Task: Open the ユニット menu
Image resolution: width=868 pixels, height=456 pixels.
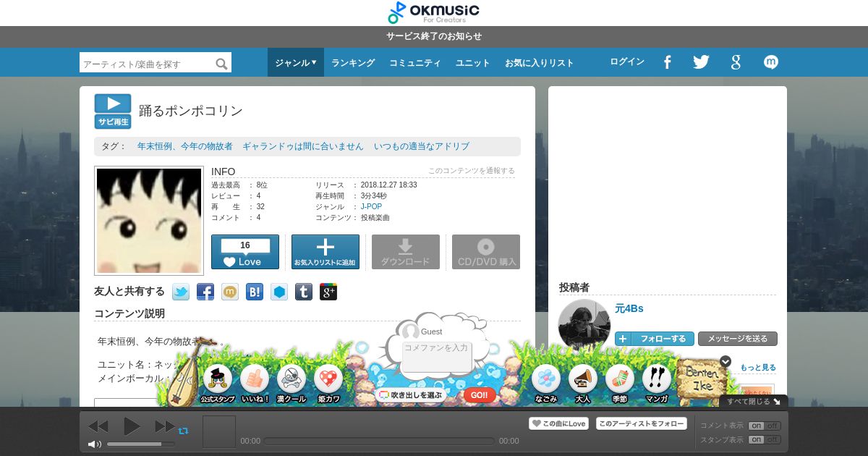Action: tap(473, 62)
